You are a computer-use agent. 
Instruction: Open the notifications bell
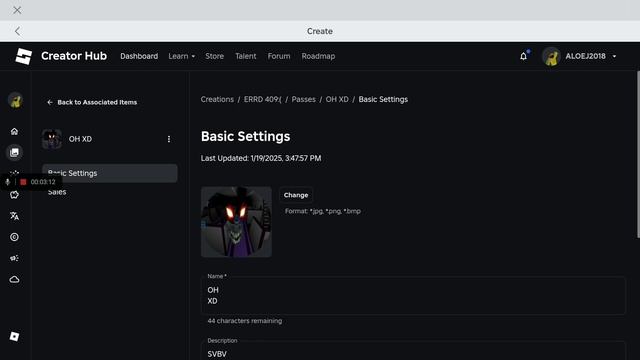click(x=523, y=56)
